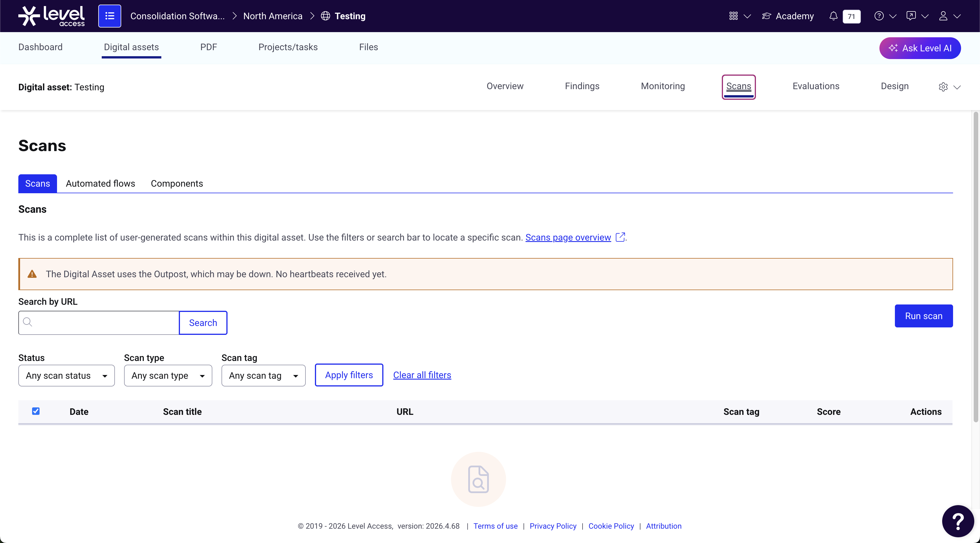Open the Terms of use link

[x=495, y=526]
